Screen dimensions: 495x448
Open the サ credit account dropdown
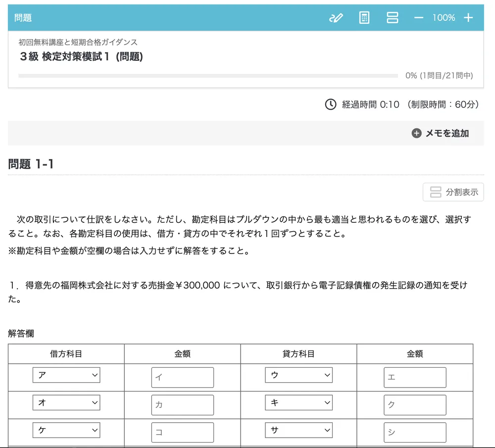pyautogui.click(x=298, y=430)
